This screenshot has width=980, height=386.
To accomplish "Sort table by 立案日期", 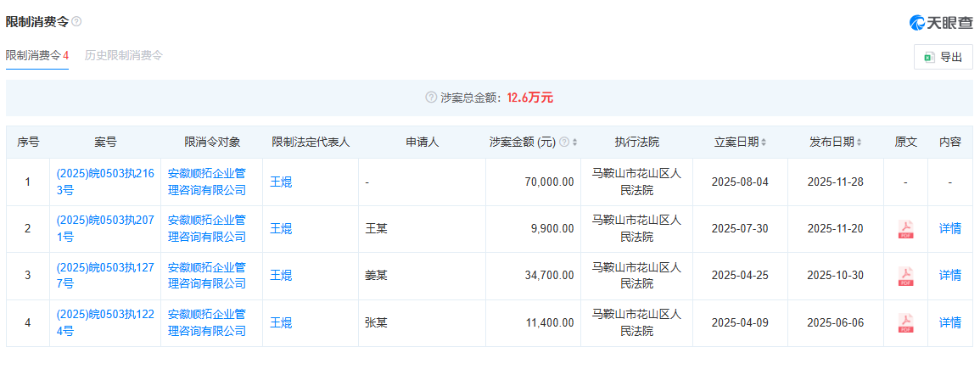I will [x=764, y=143].
